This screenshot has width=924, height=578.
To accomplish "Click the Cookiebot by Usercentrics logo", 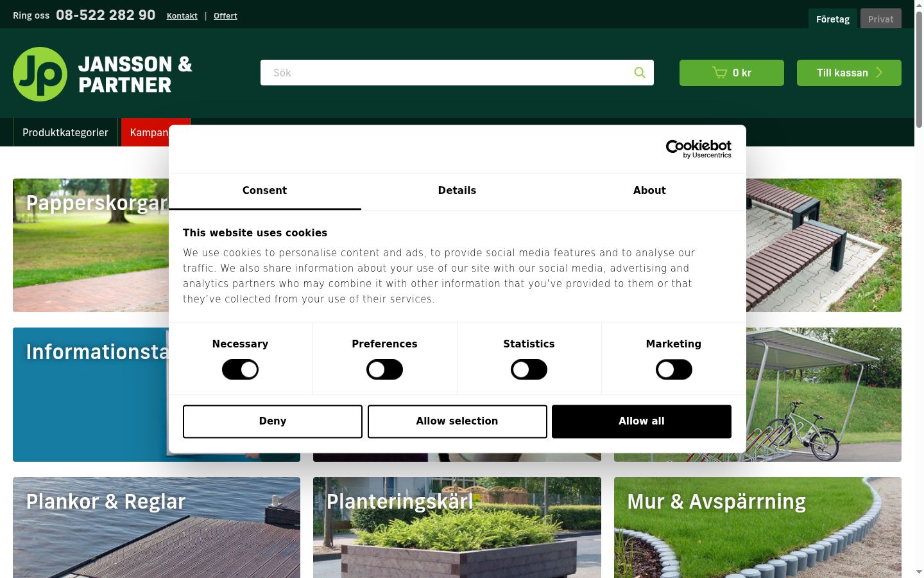I will tap(699, 149).
